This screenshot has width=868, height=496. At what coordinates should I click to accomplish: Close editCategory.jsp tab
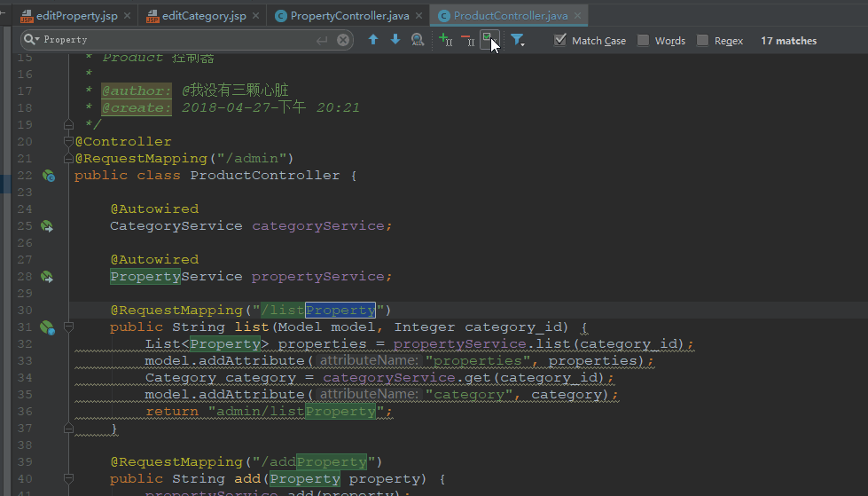tap(255, 15)
